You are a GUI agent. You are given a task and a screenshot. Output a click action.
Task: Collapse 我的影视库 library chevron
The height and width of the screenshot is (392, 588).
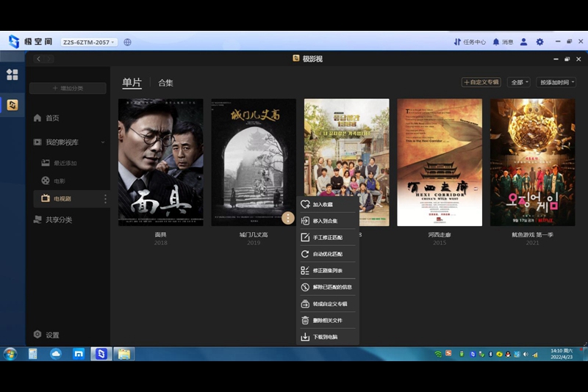coord(103,142)
